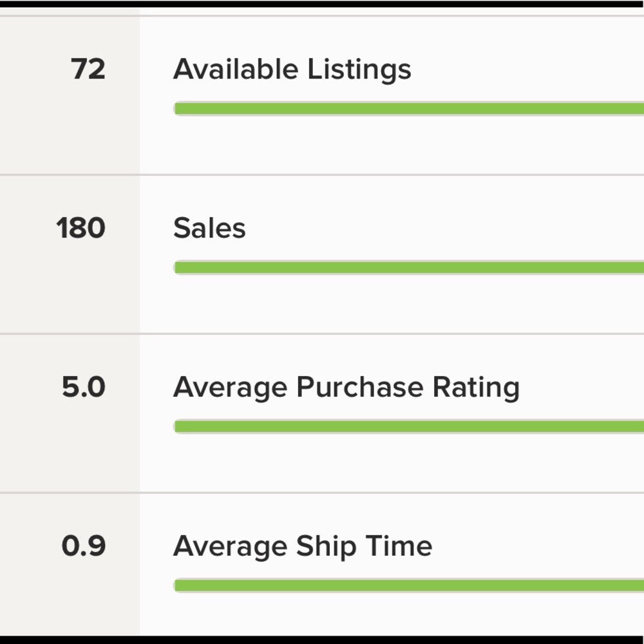The height and width of the screenshot is (644, 644).
Task: Click the Sales green progress bar
Action: [x=409, y=268]
